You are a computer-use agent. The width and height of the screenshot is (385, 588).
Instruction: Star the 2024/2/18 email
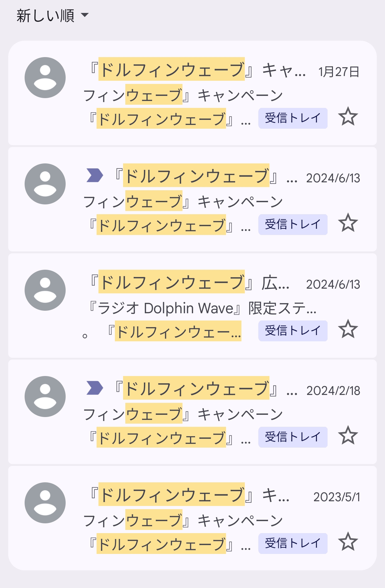(x=348, y=436)
